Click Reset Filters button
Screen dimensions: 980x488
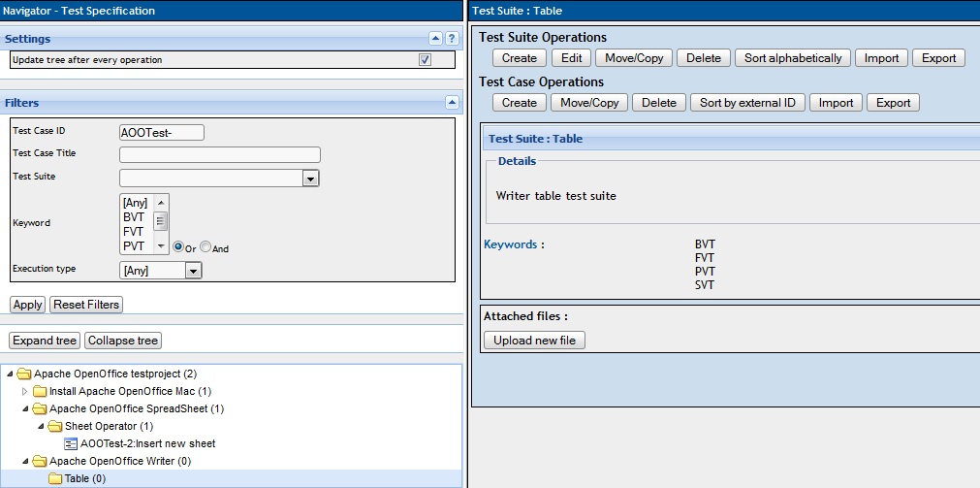pos(86,305)
